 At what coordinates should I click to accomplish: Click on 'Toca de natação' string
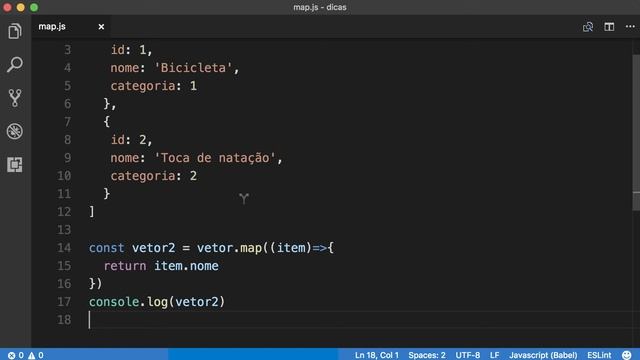(215, 158)
